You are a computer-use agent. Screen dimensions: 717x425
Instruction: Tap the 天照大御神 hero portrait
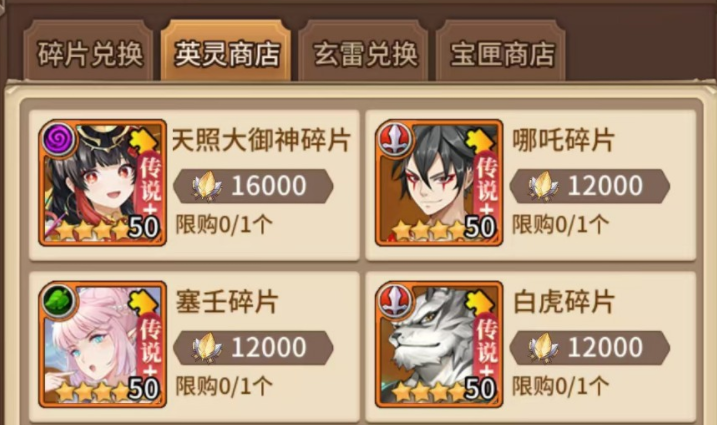(102, 183)
